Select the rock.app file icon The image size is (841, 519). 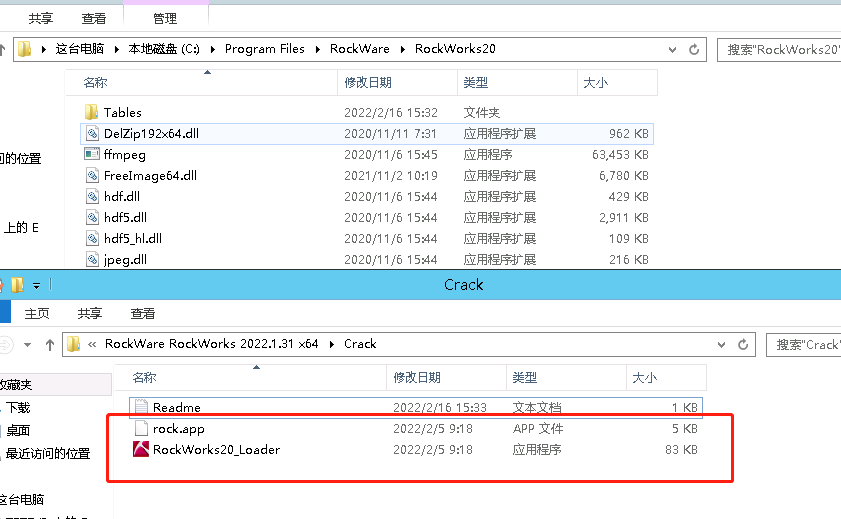(141, 428)
